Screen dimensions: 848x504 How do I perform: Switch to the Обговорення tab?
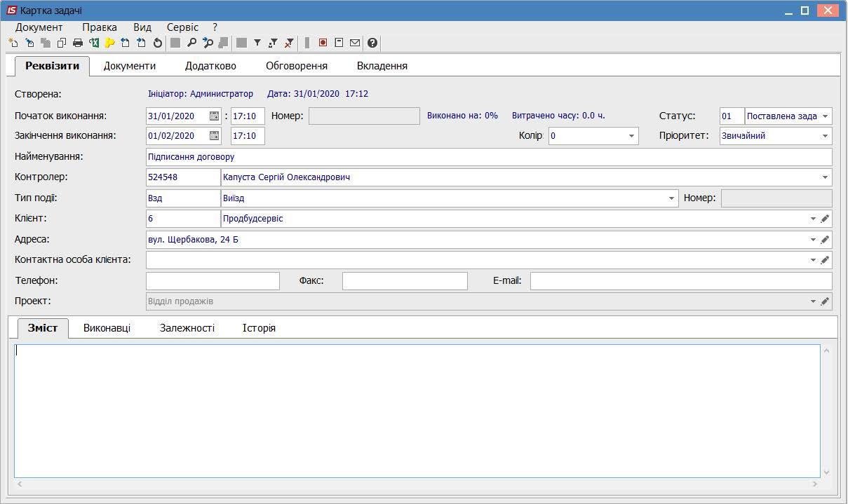click(x=297, y=66)
